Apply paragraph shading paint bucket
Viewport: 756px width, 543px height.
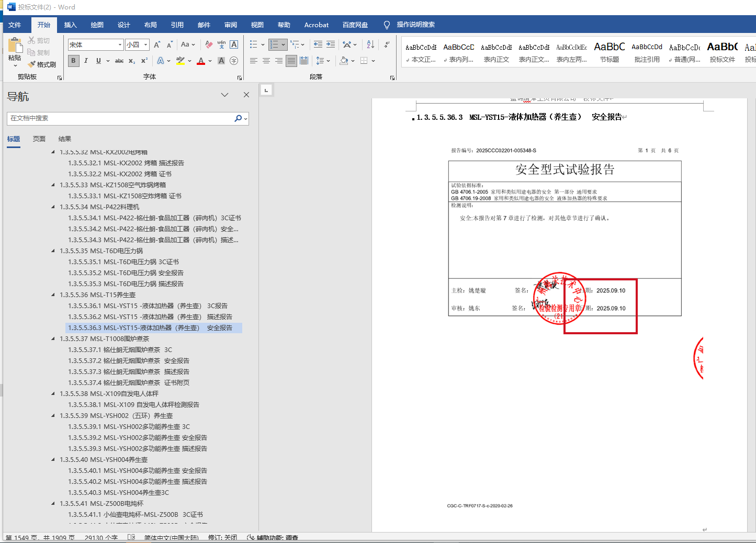click(344, 61)
